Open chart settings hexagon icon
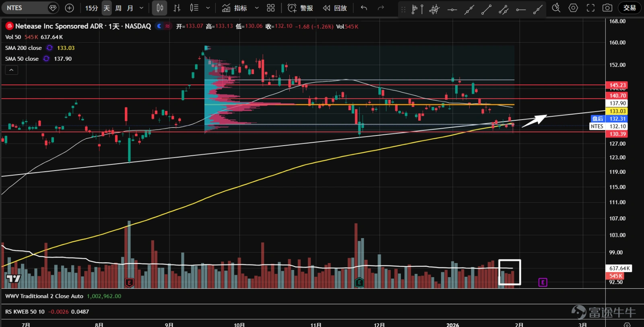This screenshot has height=327, width=644. coord(573,8)
